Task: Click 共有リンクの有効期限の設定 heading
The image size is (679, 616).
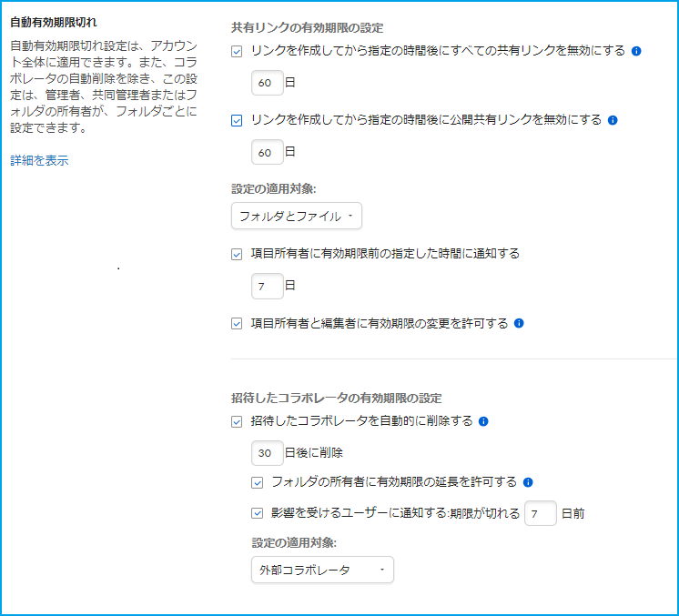Action: 307,28
